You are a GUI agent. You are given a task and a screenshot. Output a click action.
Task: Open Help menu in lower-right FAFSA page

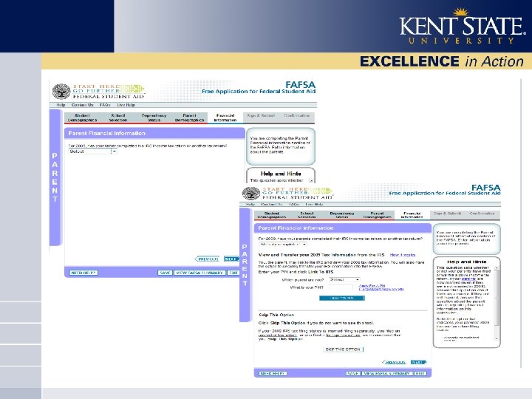[250, 205]
